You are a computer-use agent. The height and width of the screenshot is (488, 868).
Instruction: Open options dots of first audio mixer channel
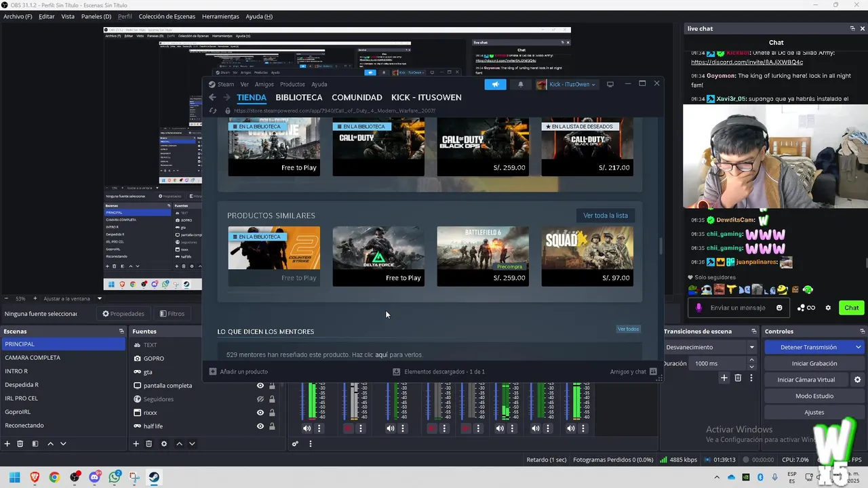click(319, 428)
